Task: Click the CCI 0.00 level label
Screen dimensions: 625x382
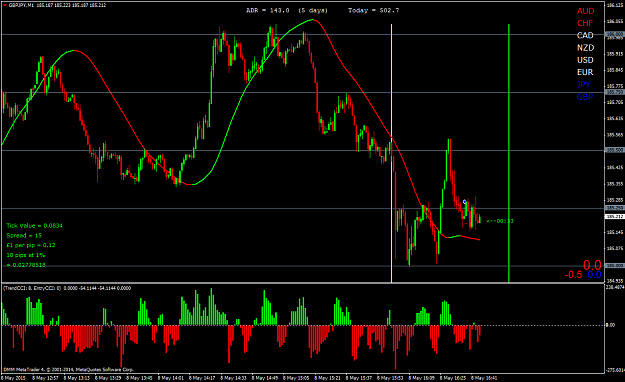Action: [x=610, y=325]
